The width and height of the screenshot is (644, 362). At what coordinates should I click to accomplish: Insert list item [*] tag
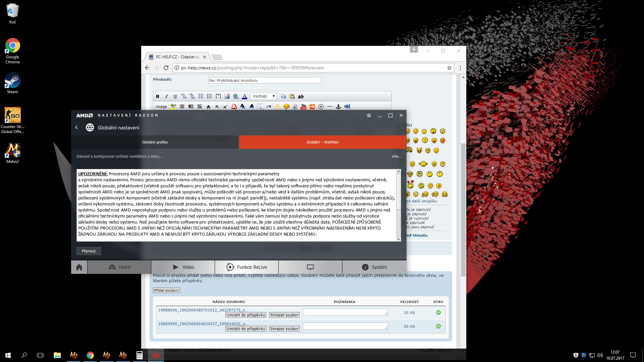click(218, 97)
